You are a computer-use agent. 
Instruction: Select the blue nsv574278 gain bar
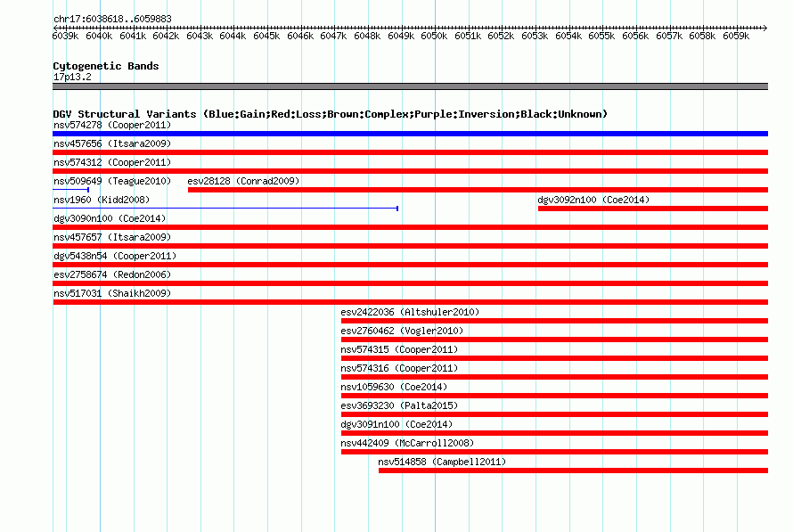coord(410,134)
